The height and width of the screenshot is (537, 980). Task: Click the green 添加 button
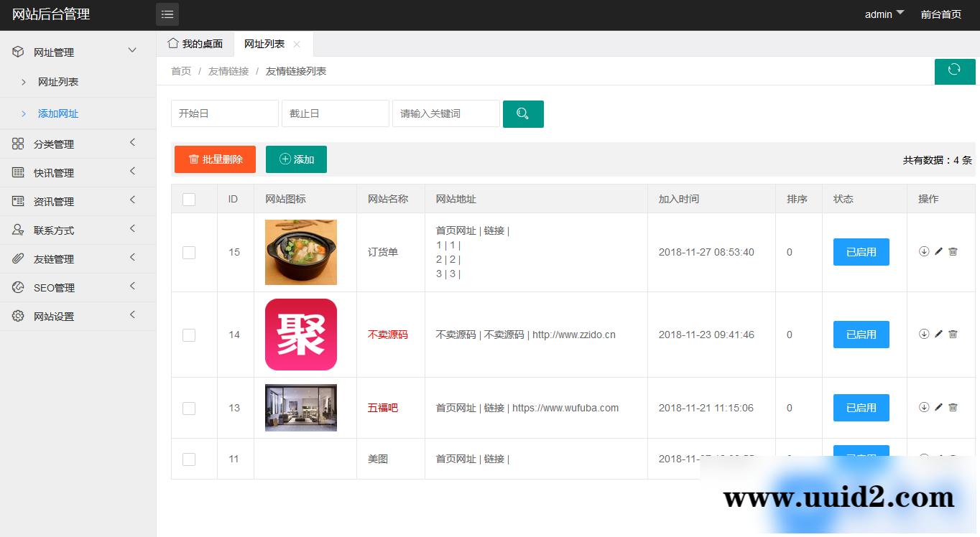(296, 159)
